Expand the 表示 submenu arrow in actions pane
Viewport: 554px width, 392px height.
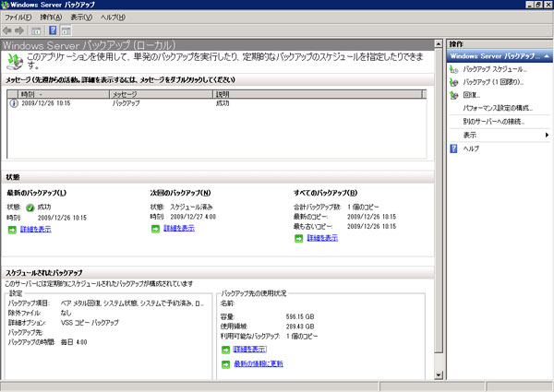547,136
